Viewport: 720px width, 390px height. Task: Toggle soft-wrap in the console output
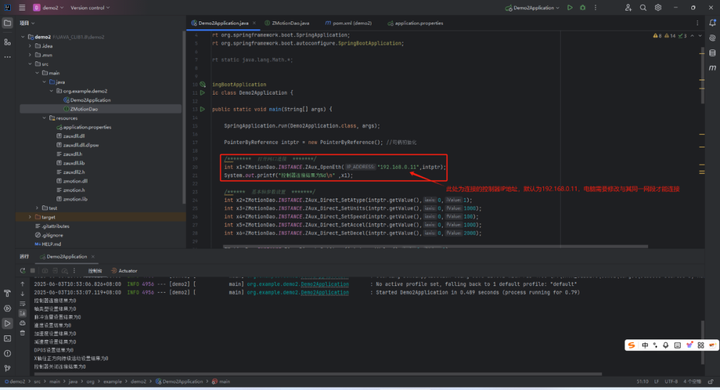[22, 304]
